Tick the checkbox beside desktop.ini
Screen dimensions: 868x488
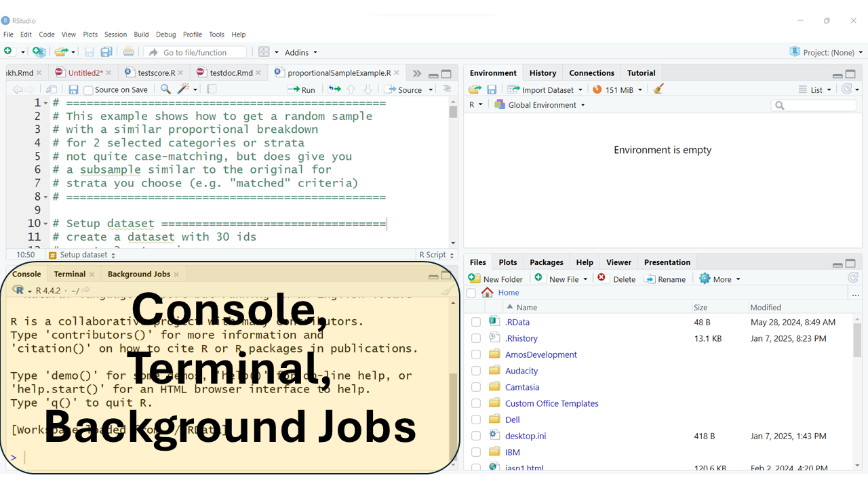click(476, 436)
